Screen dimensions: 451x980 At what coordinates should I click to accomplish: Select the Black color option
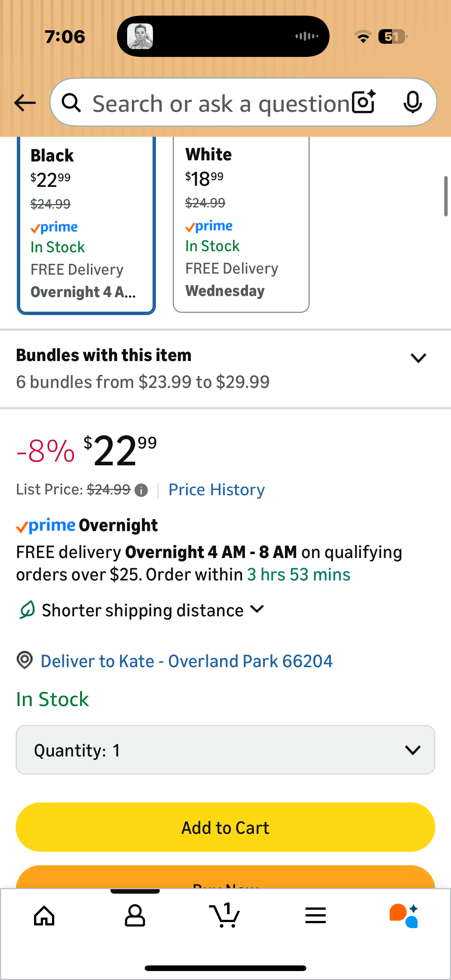86,225
